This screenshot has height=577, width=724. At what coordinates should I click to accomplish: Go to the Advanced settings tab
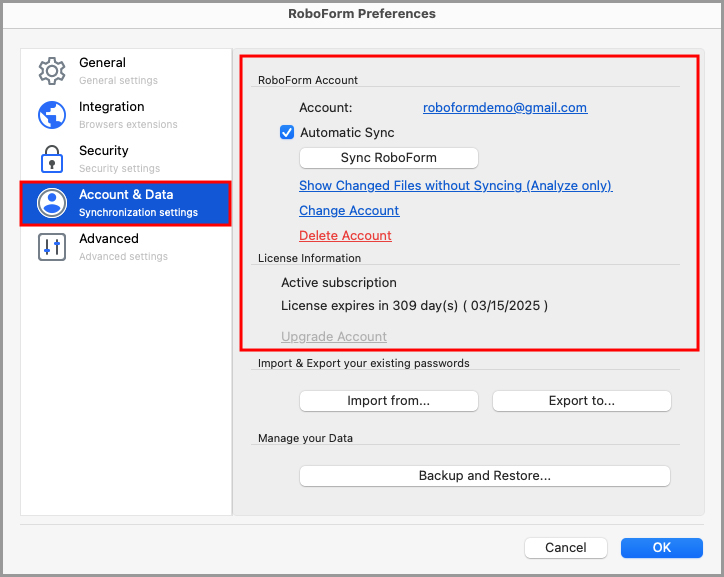(x=126, y=247)
